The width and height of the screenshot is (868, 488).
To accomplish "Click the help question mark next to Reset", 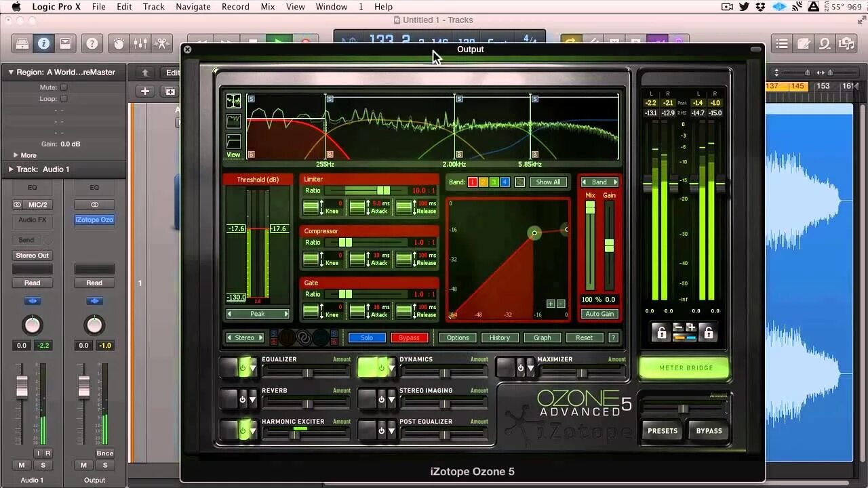I will click(613, 338).
